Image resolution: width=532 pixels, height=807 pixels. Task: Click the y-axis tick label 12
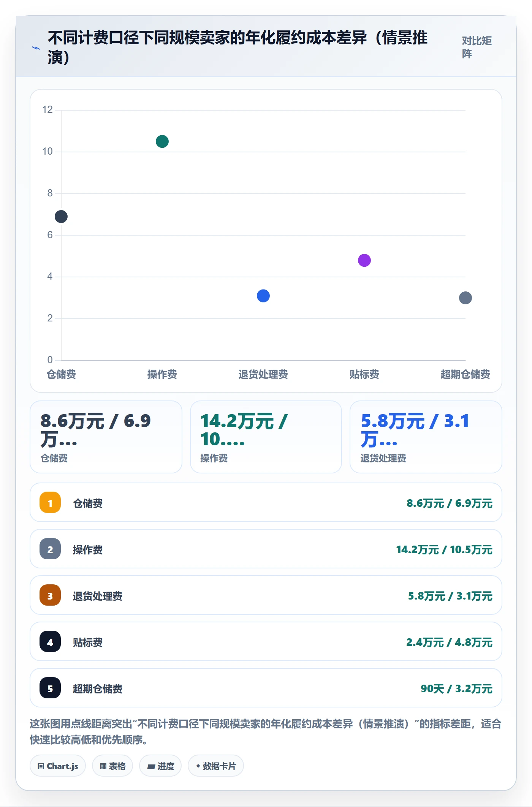[x=47, y=110]
